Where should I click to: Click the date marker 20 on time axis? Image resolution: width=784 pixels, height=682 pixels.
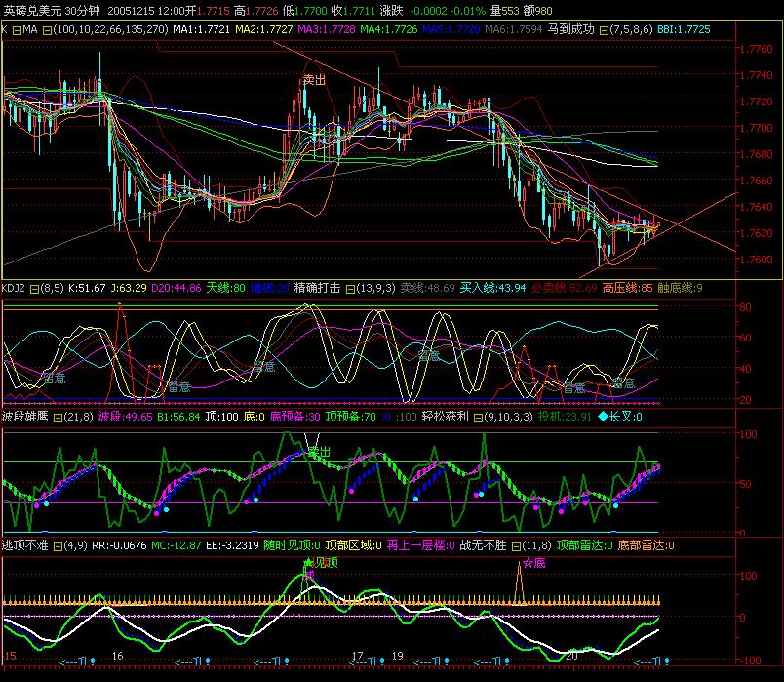click(x=572, y=657)
